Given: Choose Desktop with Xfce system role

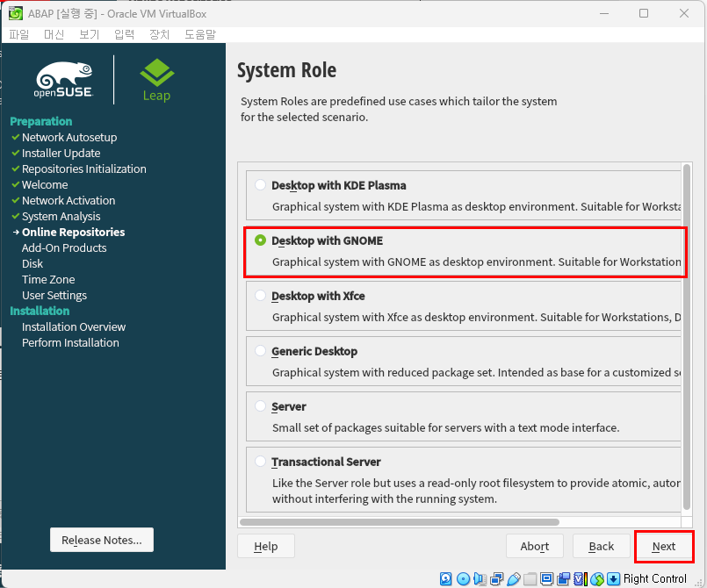Looking at the screenshot, I should coord(260,296).
